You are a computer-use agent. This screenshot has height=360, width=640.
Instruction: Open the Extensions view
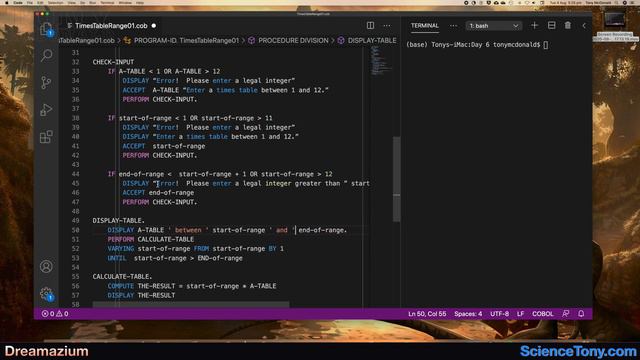46,137
